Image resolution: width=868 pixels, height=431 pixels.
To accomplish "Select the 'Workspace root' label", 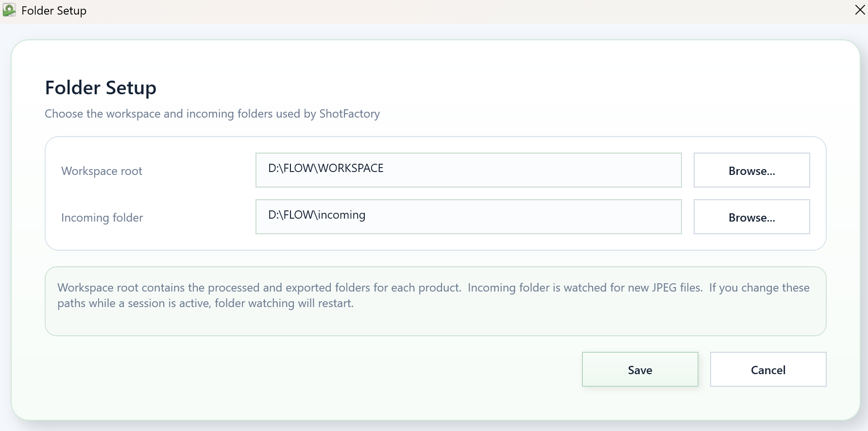I will tap(102, 171).
